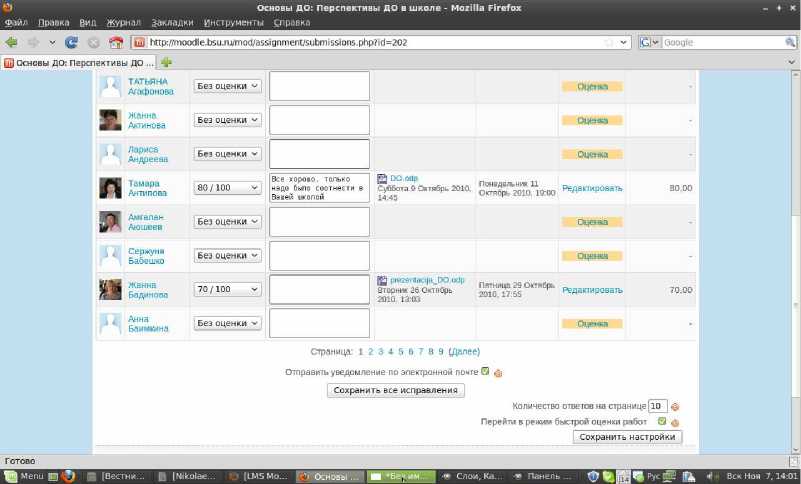Viewport: 801px width, 484px height.
Task: Click comment box for Жанна Актинова
Action: (319, 120)
